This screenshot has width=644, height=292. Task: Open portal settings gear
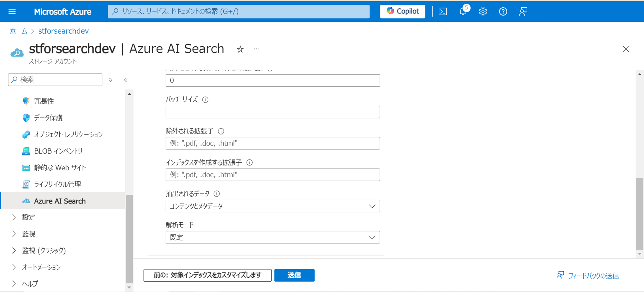click(x=483, y=12)
